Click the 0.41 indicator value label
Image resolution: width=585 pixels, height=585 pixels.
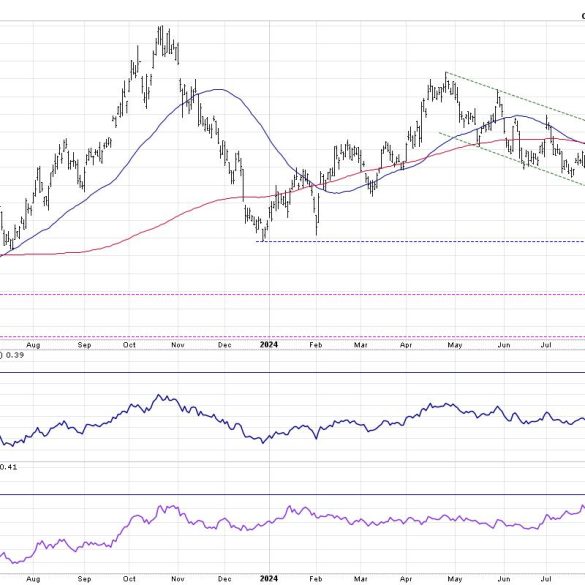(x=8, y=467)
